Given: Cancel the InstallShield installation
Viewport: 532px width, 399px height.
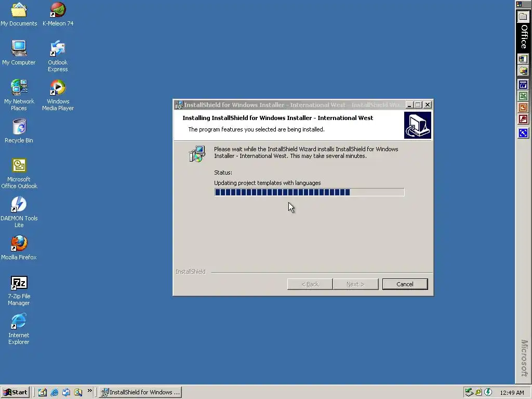Looking at the screenshot, I should (x=405, y=284).
